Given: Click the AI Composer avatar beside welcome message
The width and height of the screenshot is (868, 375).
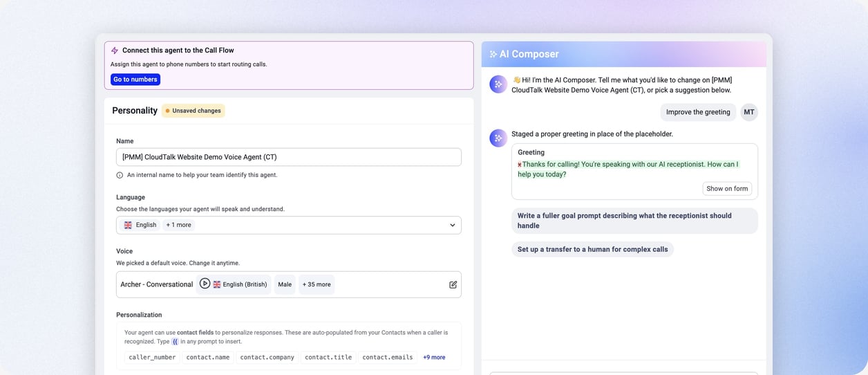Looking at the screenshot, I should (x=498, y=84).
